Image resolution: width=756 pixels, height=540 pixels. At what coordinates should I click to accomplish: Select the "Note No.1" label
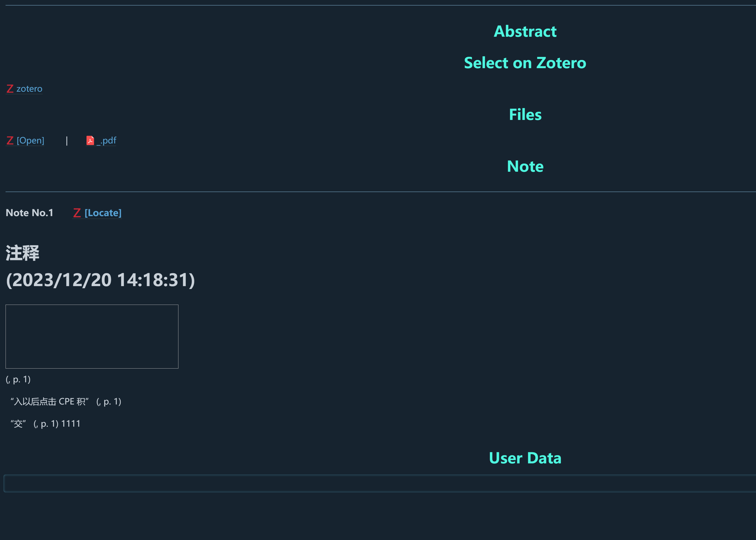[x=30, y=213]
